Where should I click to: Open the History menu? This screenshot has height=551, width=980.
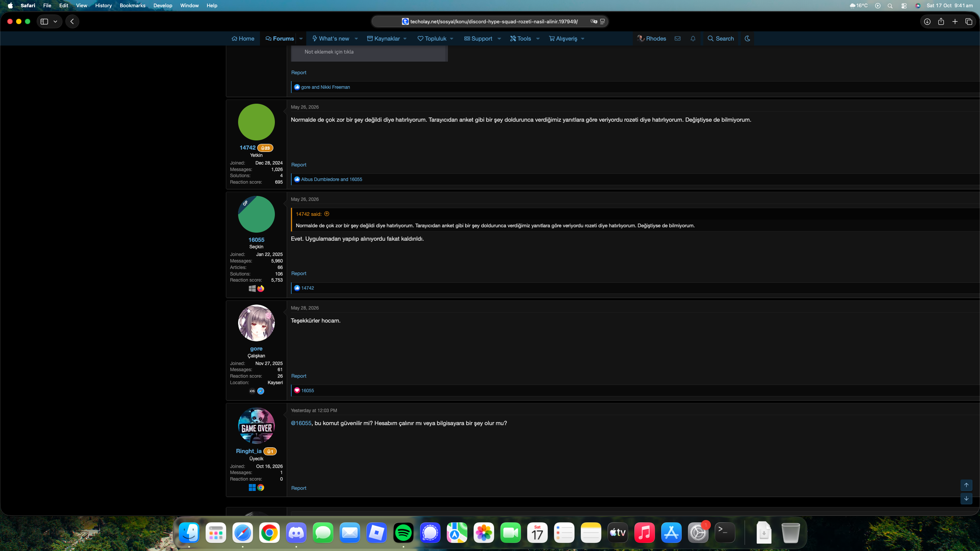(103, 5)
